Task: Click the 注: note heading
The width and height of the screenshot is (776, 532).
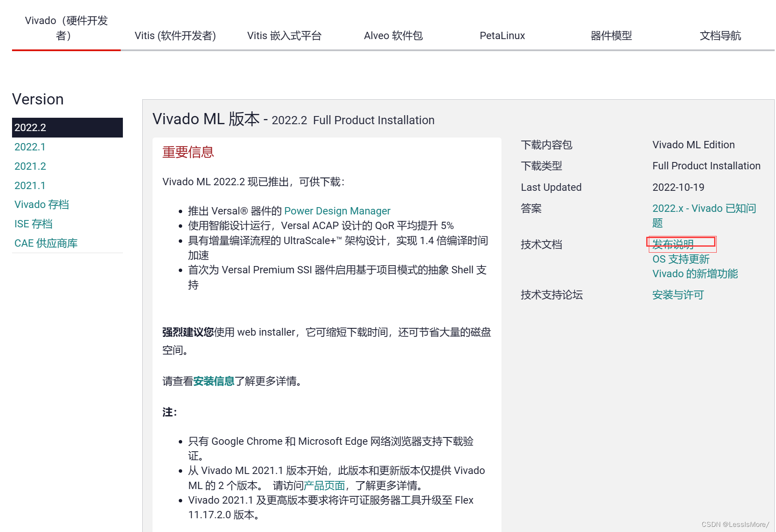Action: (x=170, y=413)
